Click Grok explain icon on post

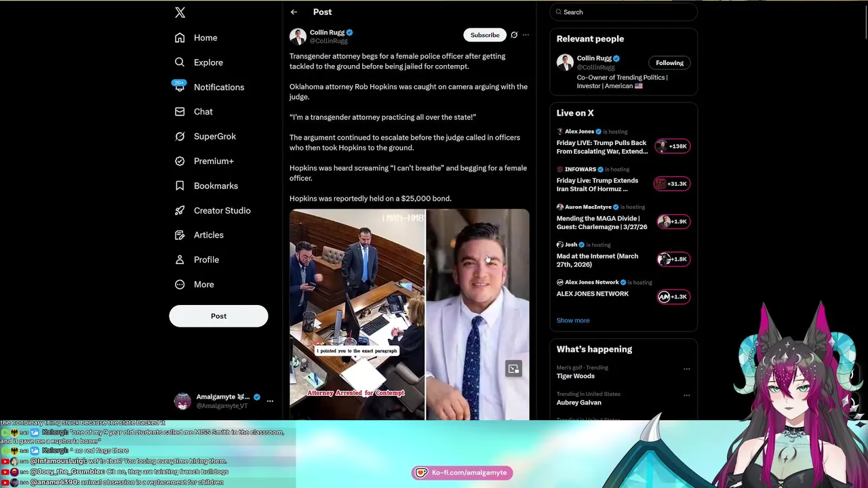coord(514,35)
